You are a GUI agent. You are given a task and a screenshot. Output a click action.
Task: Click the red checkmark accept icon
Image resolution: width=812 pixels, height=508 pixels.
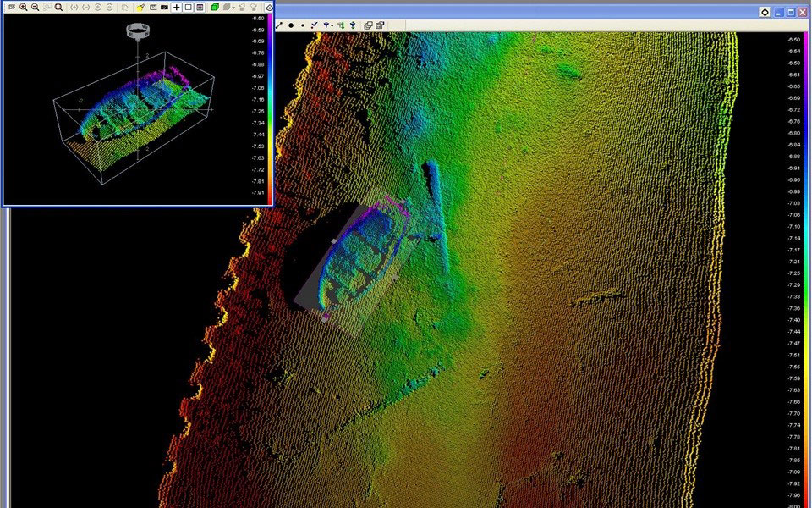[x=314, y=25]
